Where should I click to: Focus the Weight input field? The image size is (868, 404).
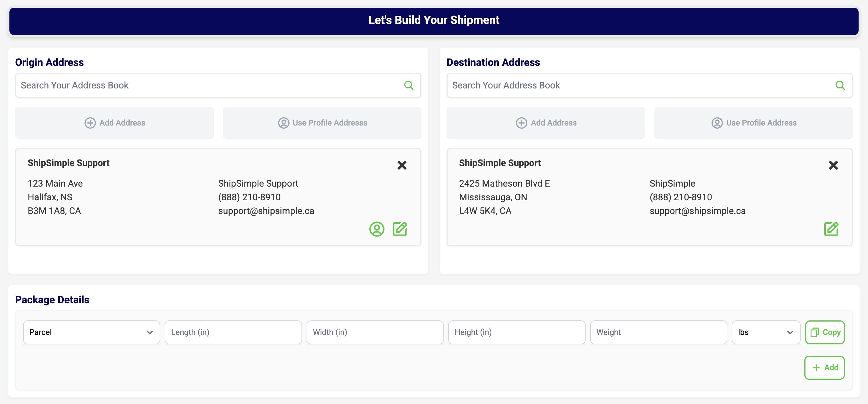[658, 332]
